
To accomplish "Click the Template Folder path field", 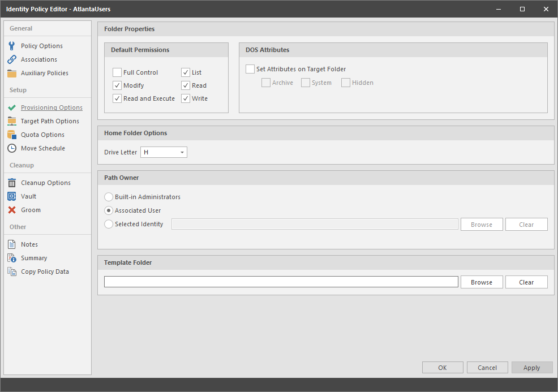I will click(x=280, y=282).
